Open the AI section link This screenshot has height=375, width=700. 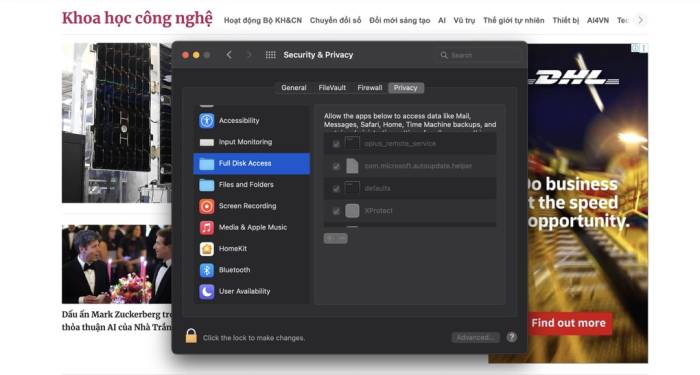coord(442,21)
